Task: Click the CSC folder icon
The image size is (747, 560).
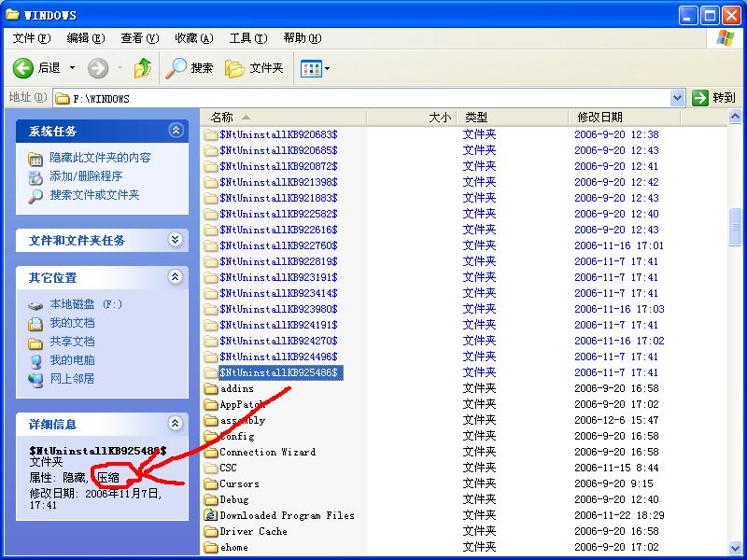Action: 211,469
